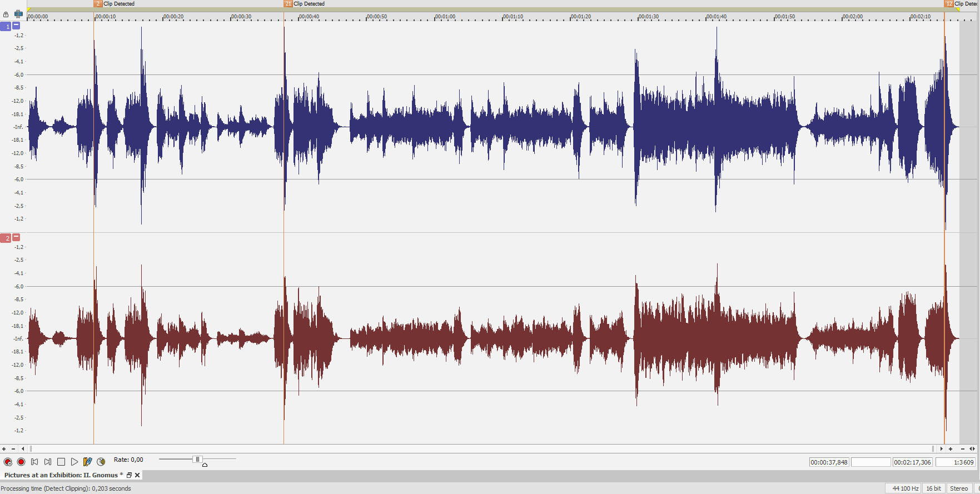Jump to start with Go to Start button
This screenshot has height=494, width=980.
[34, 462]
